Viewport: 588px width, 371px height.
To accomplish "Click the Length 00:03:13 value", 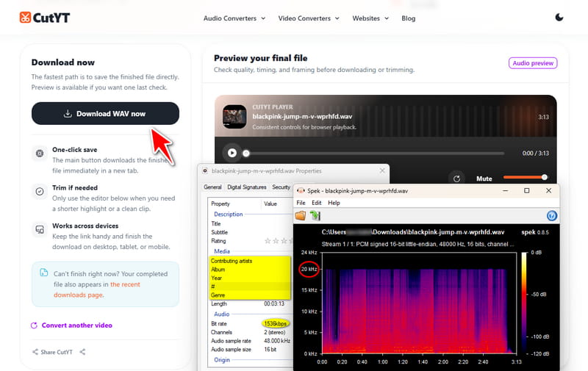I will pyautogui.click(x=274, y=303).
